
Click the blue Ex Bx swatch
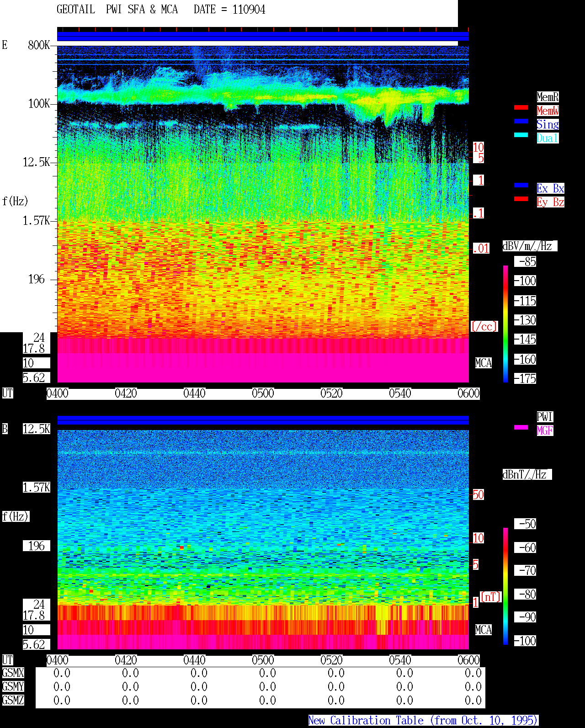pyautogui.click(x=521, y=185)
